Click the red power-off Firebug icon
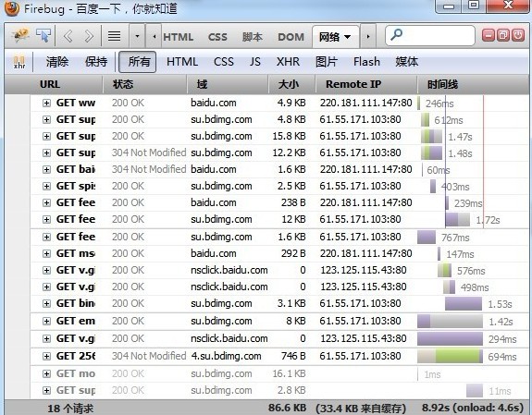 [x=518, y=35]
